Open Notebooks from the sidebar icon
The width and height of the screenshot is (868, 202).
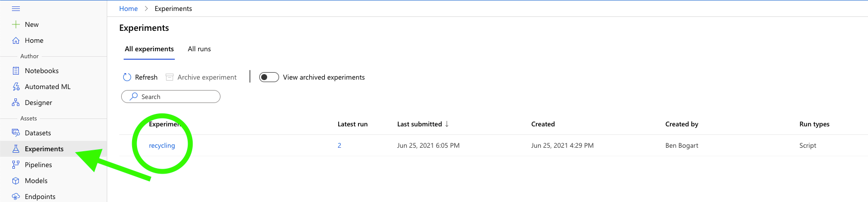(x=16, y=71)
